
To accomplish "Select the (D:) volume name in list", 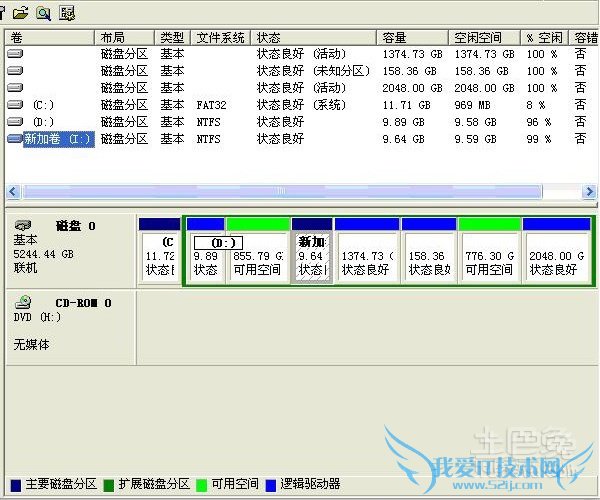I will click(x=43, y=122).
